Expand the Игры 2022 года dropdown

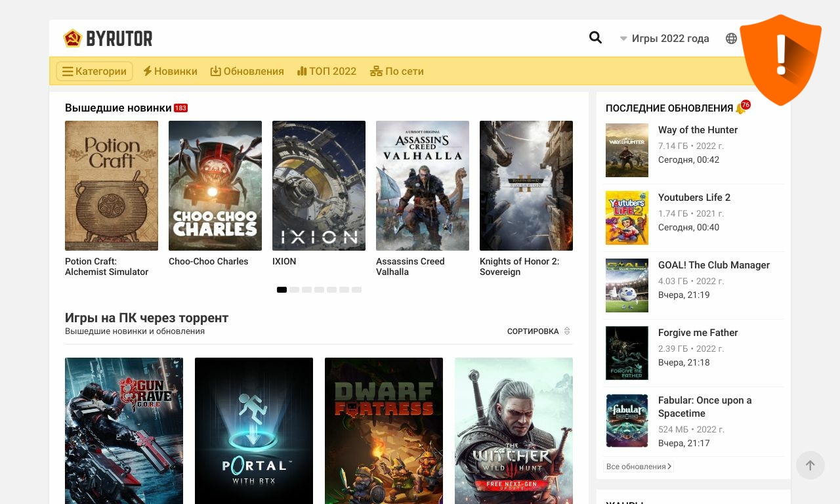pos(664,39)
